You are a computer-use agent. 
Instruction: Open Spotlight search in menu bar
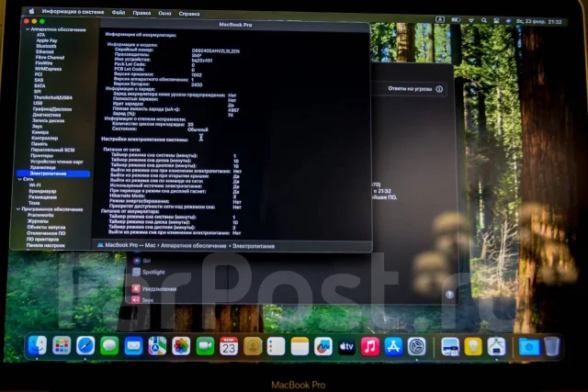(484, 20)
